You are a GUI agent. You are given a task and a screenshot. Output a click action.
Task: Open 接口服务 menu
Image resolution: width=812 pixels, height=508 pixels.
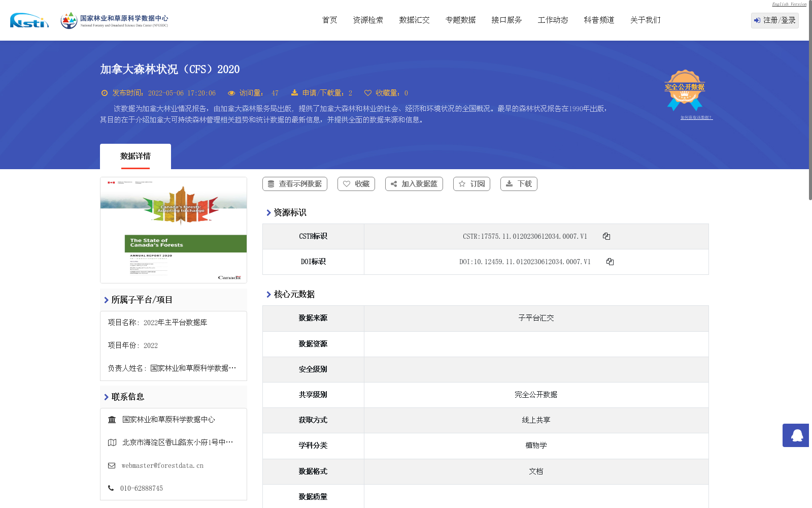pos(507,20)
